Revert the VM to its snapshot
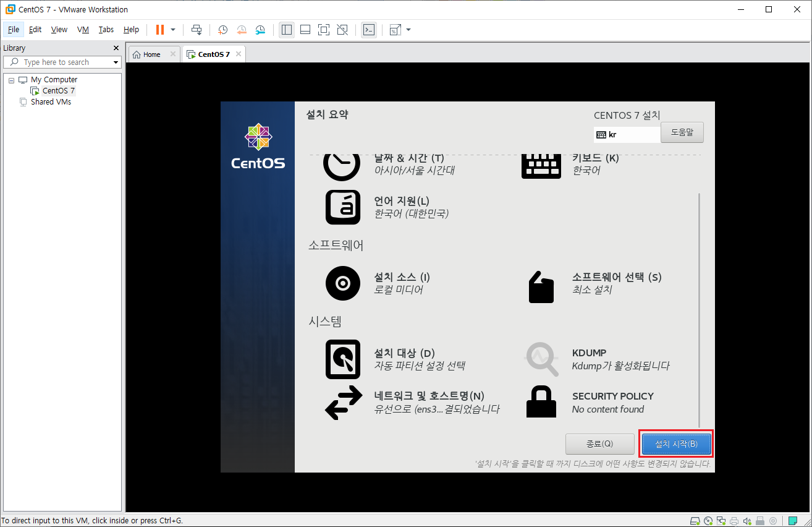This screenshot has width=812, height=527. coord(242,30)
